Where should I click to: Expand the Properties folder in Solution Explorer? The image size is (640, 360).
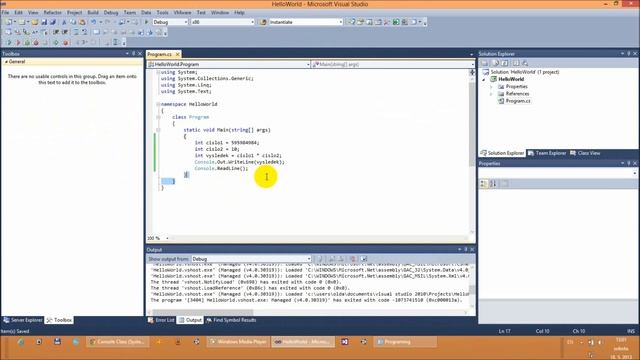click(x=491, y=87)
